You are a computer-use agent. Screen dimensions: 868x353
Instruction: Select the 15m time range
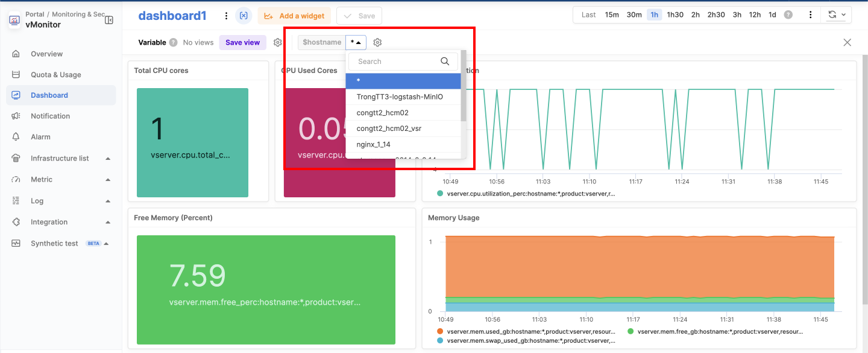tap(612, 15)
